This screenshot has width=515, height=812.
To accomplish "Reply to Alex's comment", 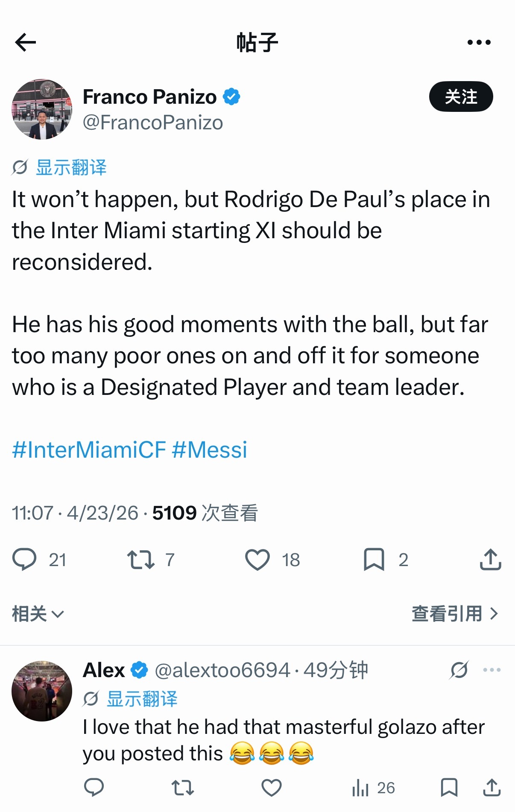I will [x=94, y=788].
